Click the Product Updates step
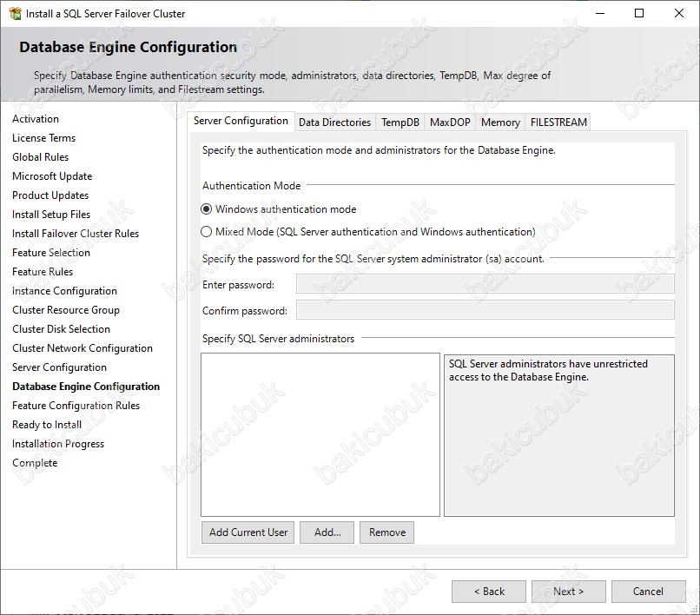Image resolution: width=700 pixels, height=615 pixels. pyautogui.click(x=50, y=195)
